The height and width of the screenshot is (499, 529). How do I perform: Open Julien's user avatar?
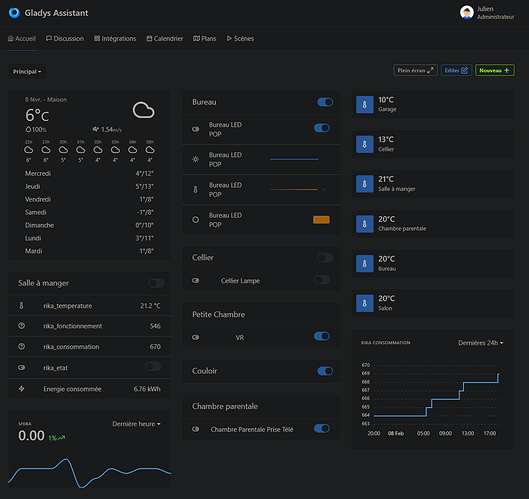467,12
